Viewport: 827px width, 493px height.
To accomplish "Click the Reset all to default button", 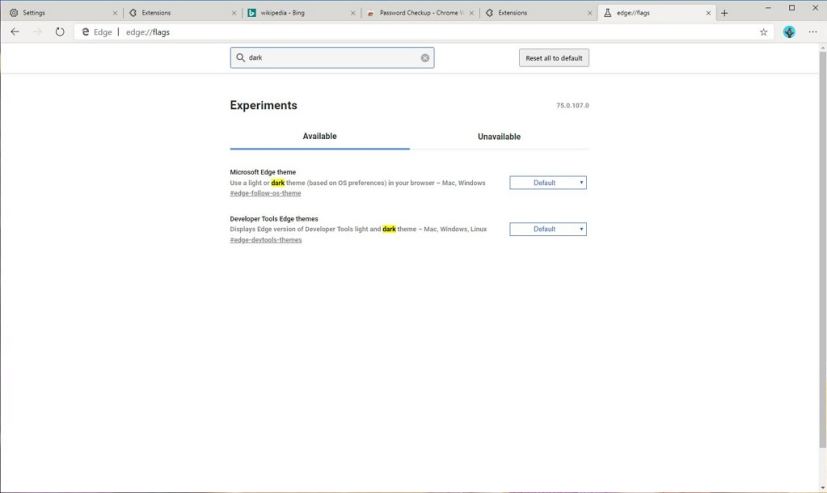I will (554, 58).
